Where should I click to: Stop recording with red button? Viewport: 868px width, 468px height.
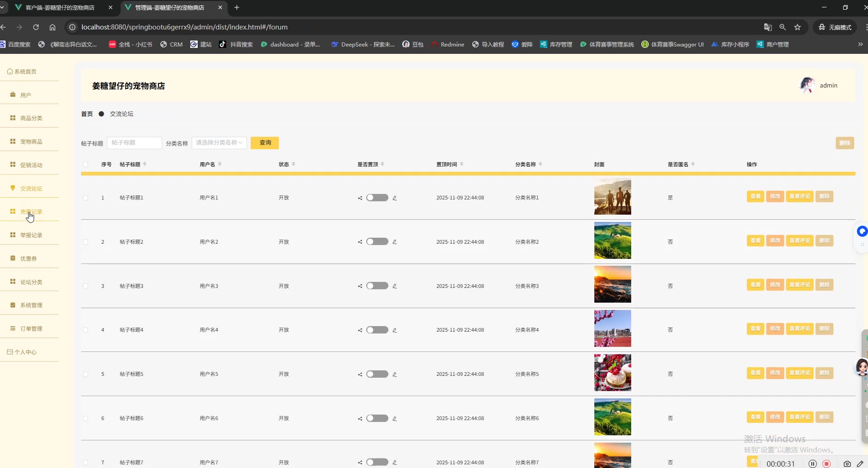tap(827, 464)
